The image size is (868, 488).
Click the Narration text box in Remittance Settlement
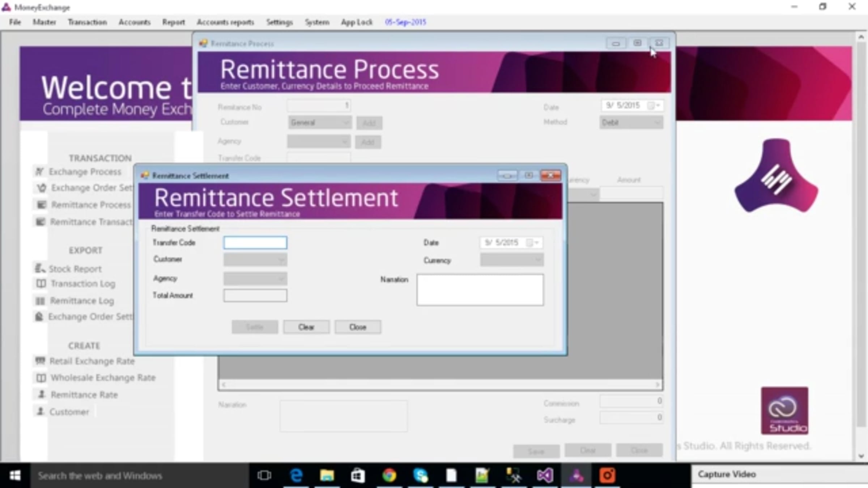click(x=480, y=290)
